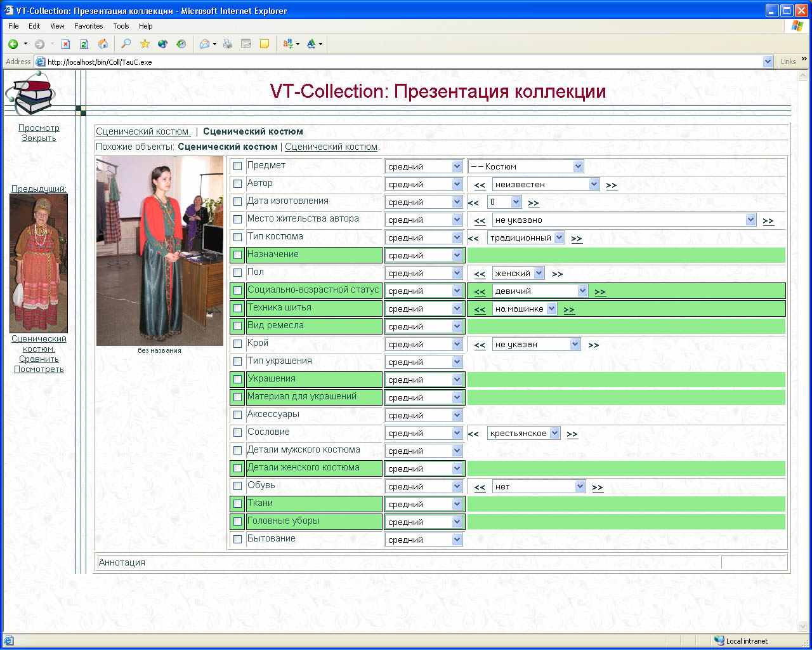This screenshot has height=650, width=812.
Task: Open the Media globe icon
Action: [163, 44]
